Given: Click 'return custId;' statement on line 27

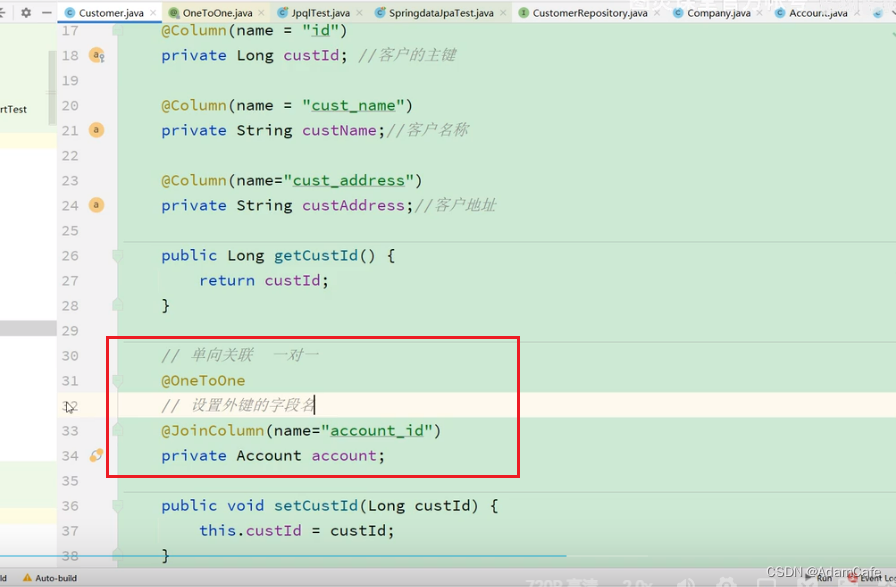Looking at the screenshot, I should pos(263,281).
